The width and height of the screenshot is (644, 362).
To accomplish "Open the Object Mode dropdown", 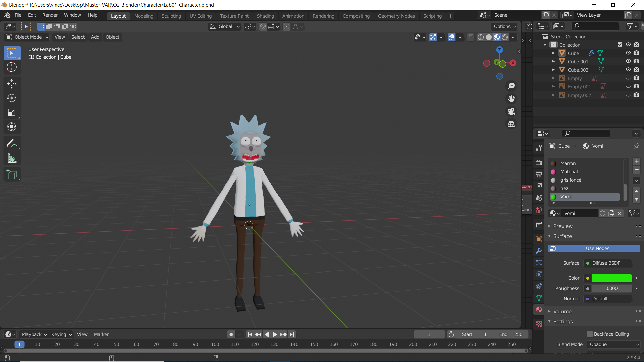I will coord(28,37).
